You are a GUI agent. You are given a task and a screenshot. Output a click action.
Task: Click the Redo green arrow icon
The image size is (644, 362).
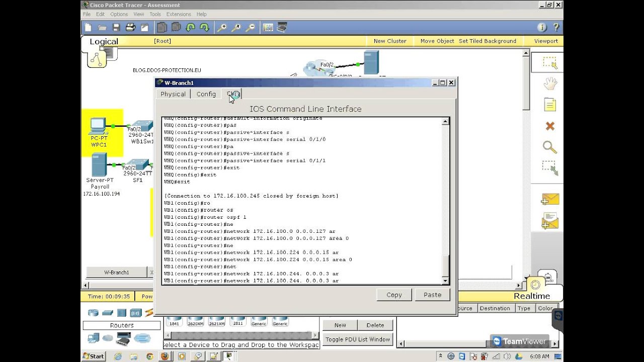pyautogui.click(x=204, y=28)
